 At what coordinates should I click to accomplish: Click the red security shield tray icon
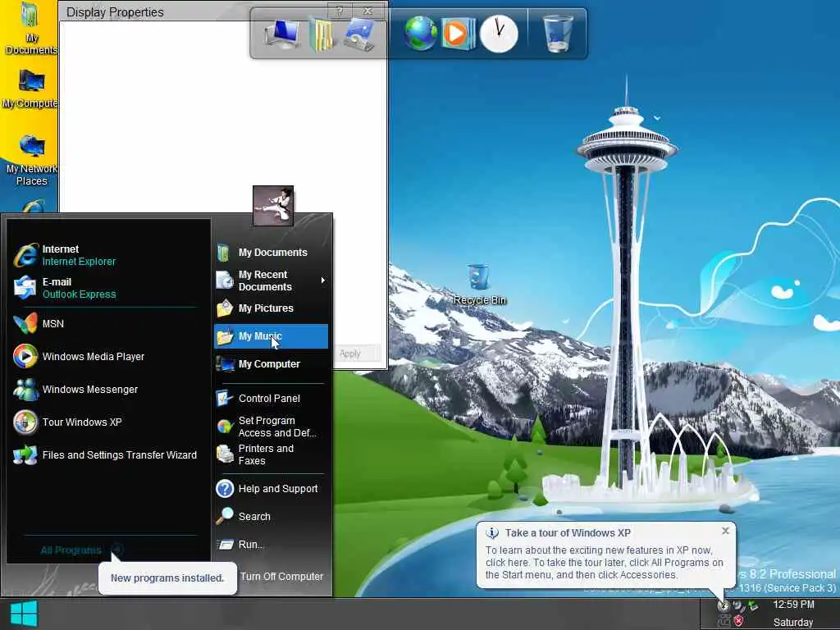click(x=739, y=621)
